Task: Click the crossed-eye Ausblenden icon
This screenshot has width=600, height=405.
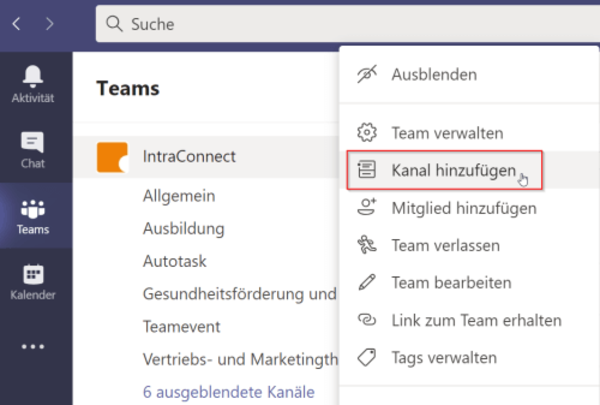Action: (x=367, y=74)
